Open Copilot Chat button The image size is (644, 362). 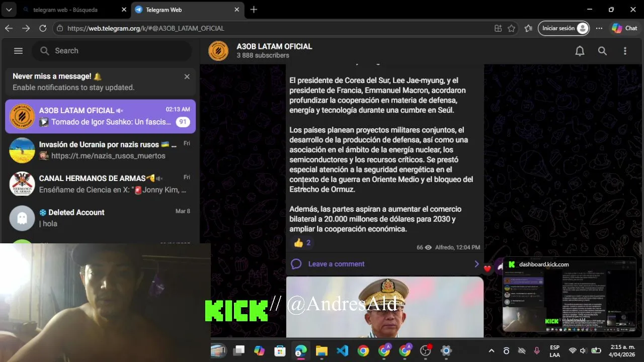(625, 28)
